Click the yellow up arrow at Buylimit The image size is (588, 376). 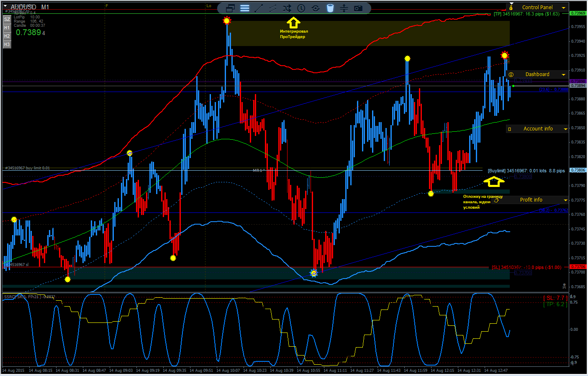click(494, 181)
